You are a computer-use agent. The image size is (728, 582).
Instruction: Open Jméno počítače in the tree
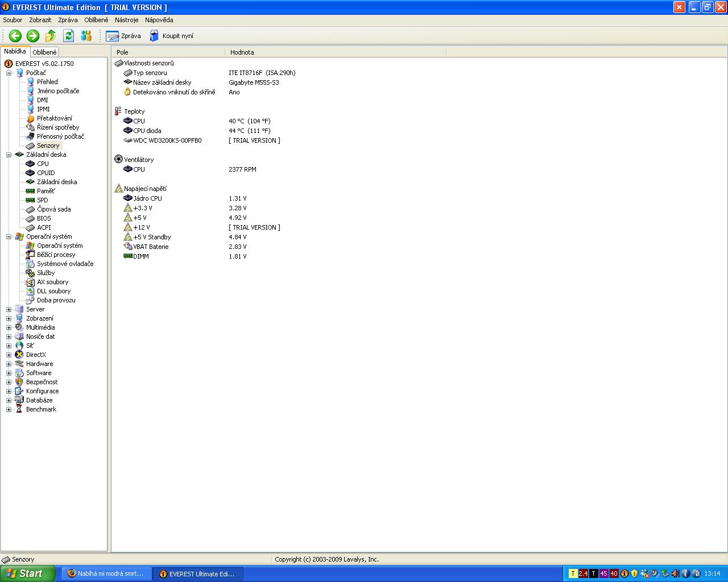click(x=58, y=91)
